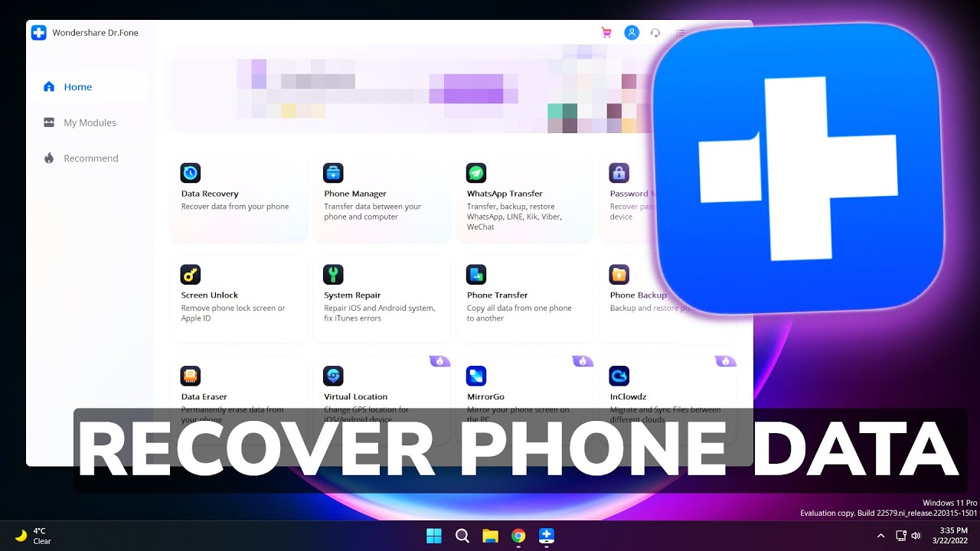Viewport: 980px width, 551px height.
Task: Open the user account profile icon
Action: coord(632,33)
